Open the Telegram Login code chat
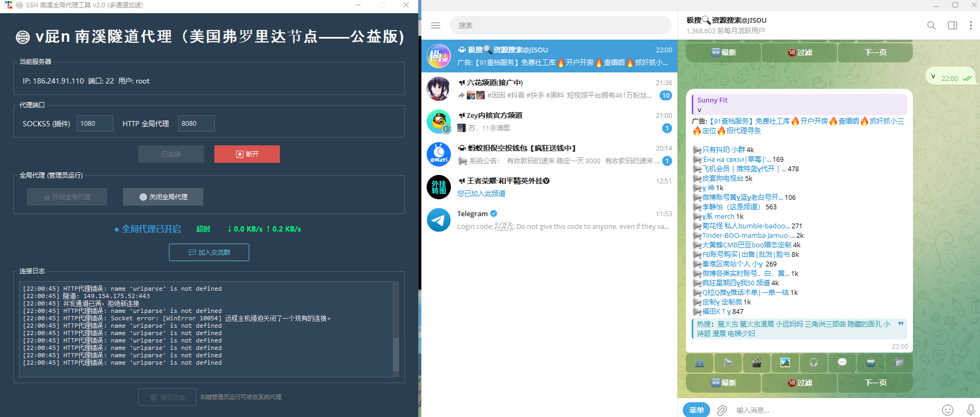 (549, 220)
